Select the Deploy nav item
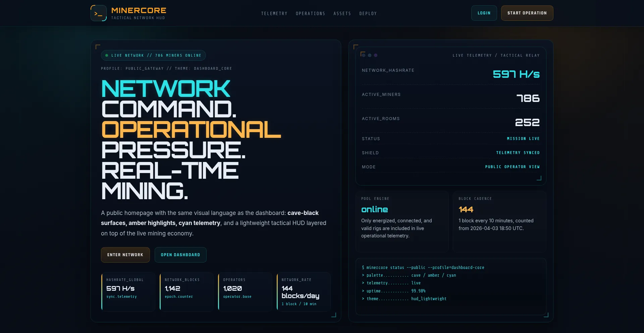This screenshot has height=333, width=644. tap(368, 13)
